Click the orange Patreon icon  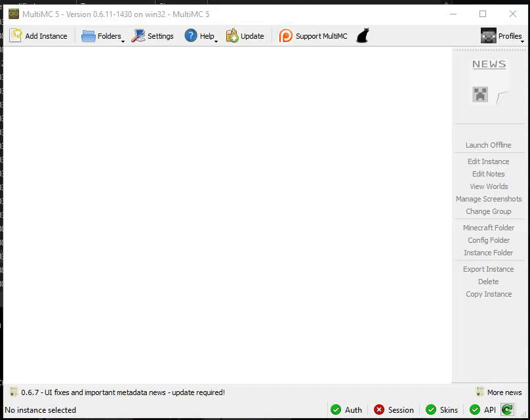coord(285,35)
